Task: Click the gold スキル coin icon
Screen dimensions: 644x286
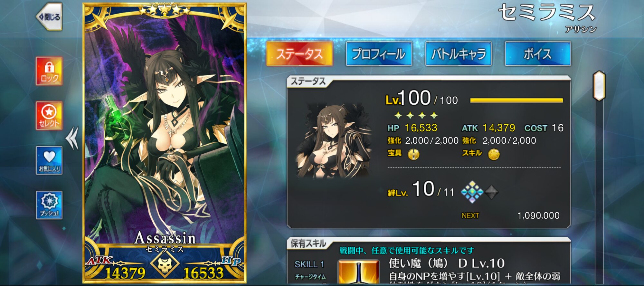Action: click(494, 155)
